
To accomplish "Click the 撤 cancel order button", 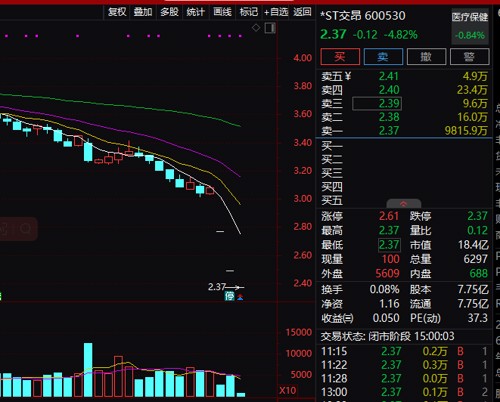I will [x=426, y=57].
